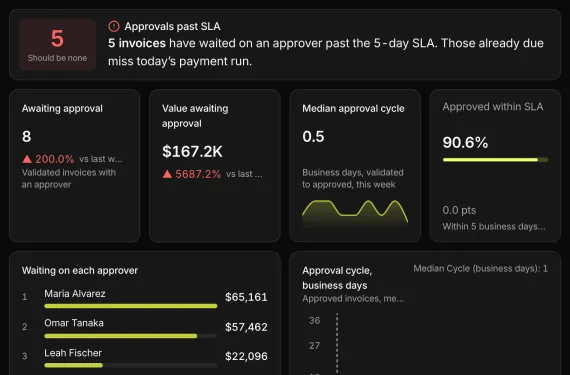Click 'Approval cycle, business days' chart title
The width and height of the screenshot is (570, 375).
pos(337,278)
